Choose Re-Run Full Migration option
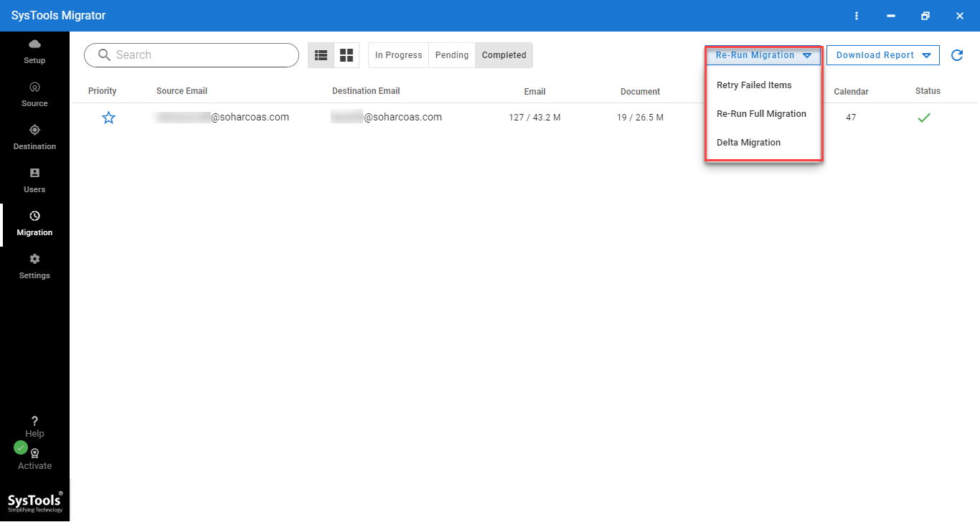This screenshot has height=522, width=980. pyautogui.click(x=761, y=114)
